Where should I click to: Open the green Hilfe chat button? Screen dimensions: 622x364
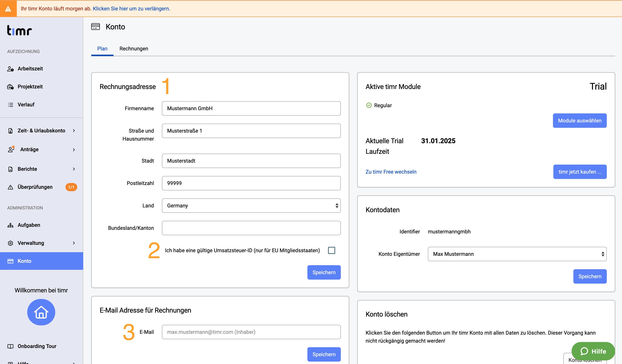click(x=593, y=351)
